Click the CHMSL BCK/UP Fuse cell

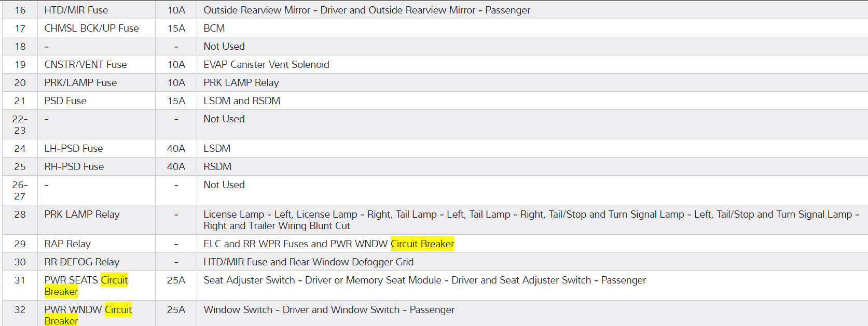coord(91,29)
